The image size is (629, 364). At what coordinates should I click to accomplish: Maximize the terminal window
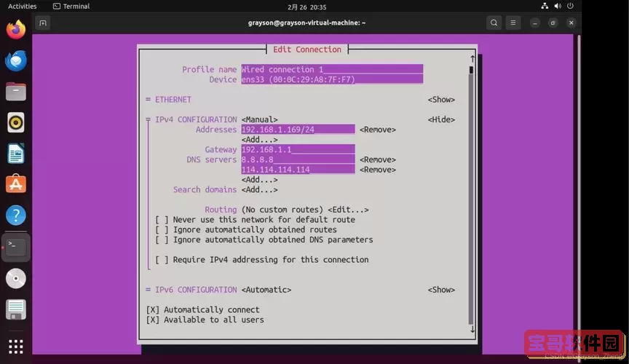pyautogui.click(x=553, y=23)
